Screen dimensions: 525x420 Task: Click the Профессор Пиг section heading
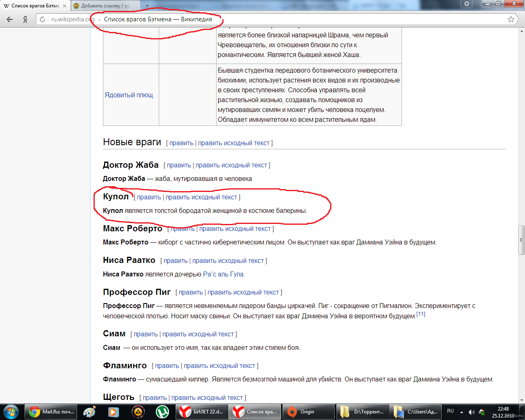(137, 292)
